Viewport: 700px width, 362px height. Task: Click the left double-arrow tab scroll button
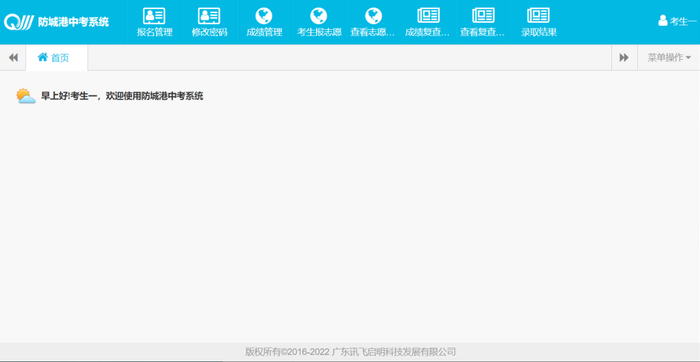(x=13, y=58)
